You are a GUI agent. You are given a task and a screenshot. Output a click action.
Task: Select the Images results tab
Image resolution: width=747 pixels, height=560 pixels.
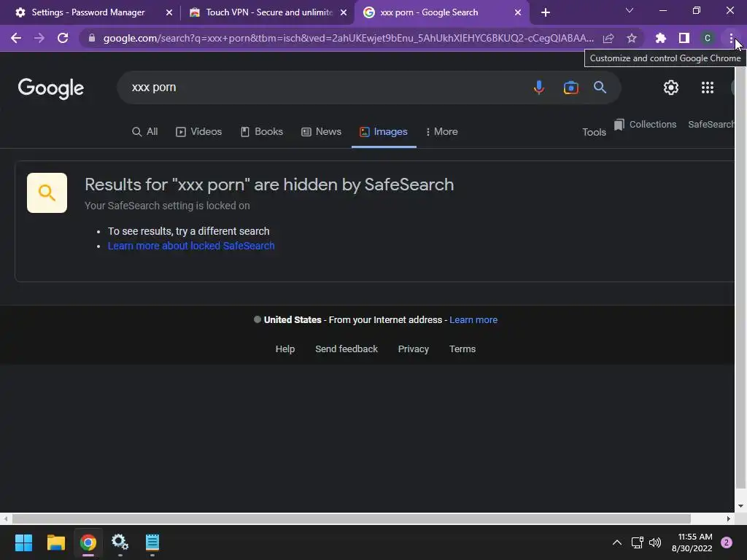[384, 132]
